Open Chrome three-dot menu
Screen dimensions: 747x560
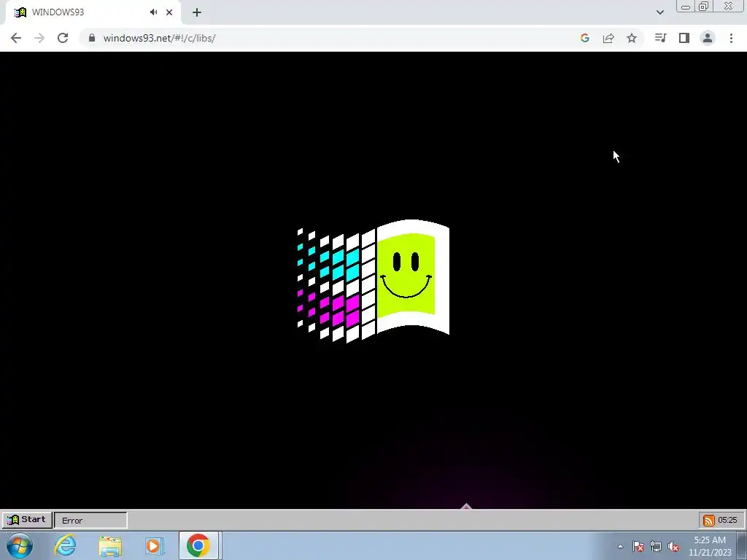731,38
